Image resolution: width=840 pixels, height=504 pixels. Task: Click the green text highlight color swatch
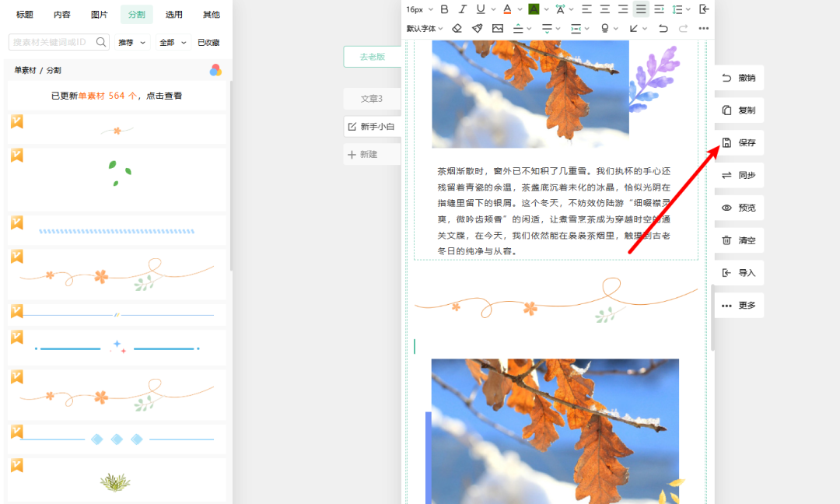(x=534, y=9)
